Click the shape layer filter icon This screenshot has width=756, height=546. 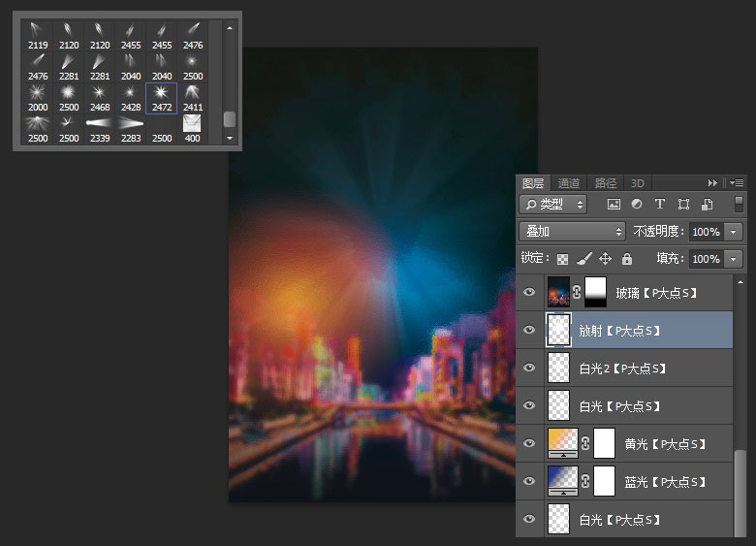(683, 205)
